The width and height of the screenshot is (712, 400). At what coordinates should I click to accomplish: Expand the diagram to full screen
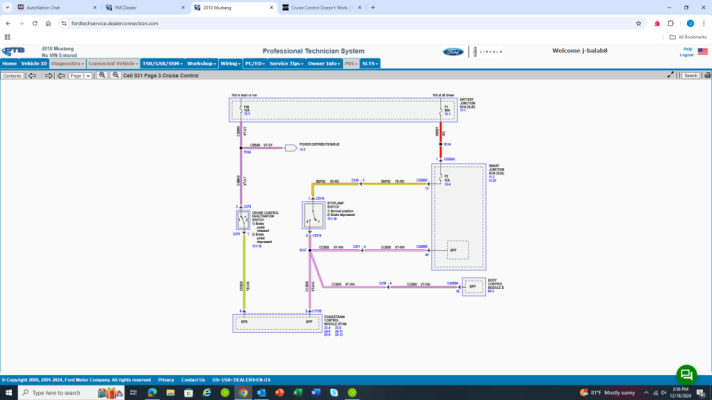(x=670, y=75)
